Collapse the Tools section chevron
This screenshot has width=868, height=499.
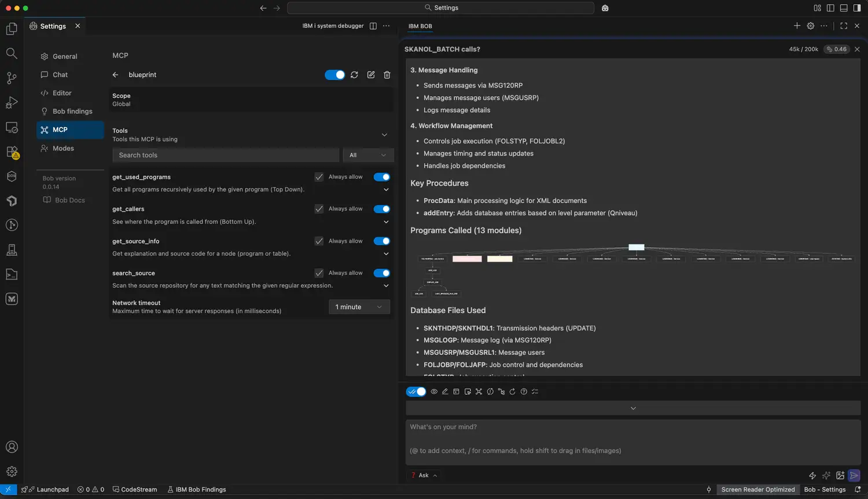384,135
